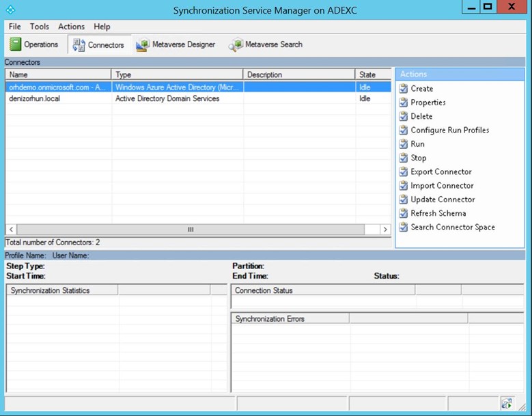
Task: Open the Operations view icon
Action: 15,44
